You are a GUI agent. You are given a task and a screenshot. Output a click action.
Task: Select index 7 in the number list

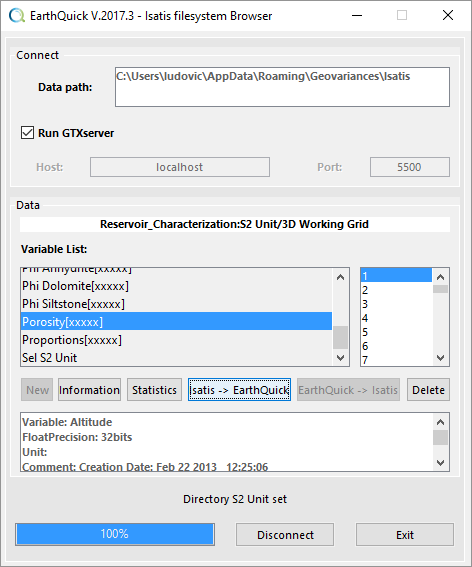click(396, 359)
